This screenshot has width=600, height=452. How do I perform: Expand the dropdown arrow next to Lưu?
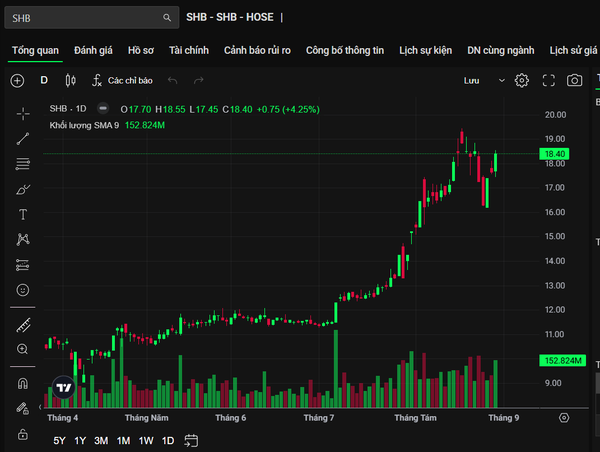pos(501,80)
